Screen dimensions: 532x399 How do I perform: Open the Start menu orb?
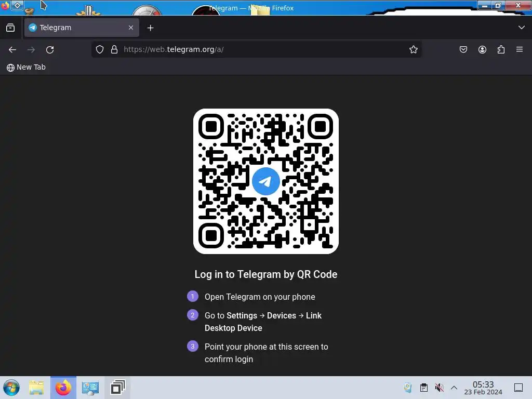tap(11, 388)
